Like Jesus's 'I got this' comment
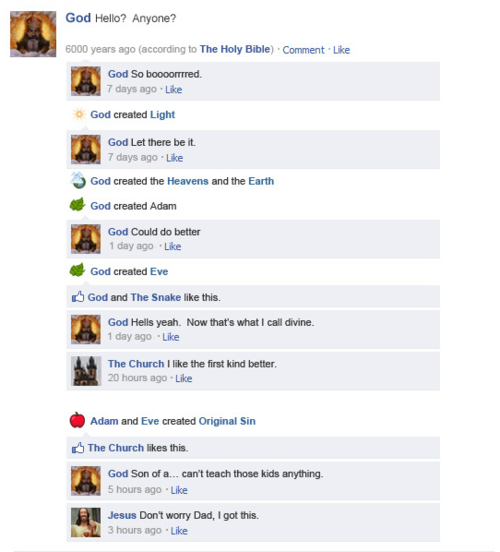This screenshot has height=552, width=500. (x=179, y=531)
